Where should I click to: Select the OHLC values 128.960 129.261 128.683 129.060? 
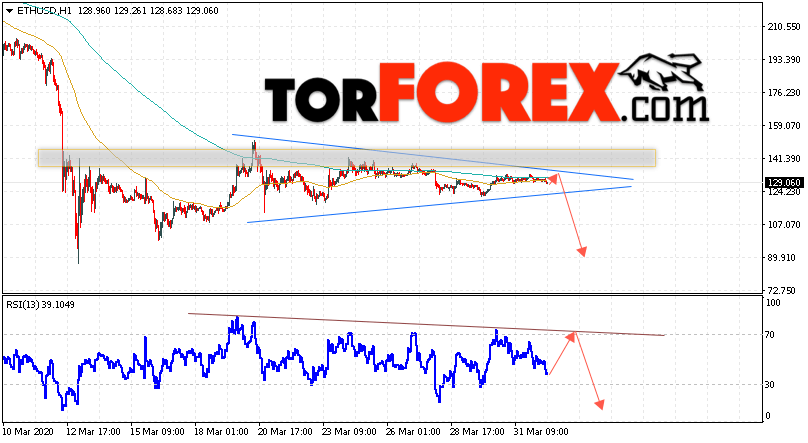point(148,11)
